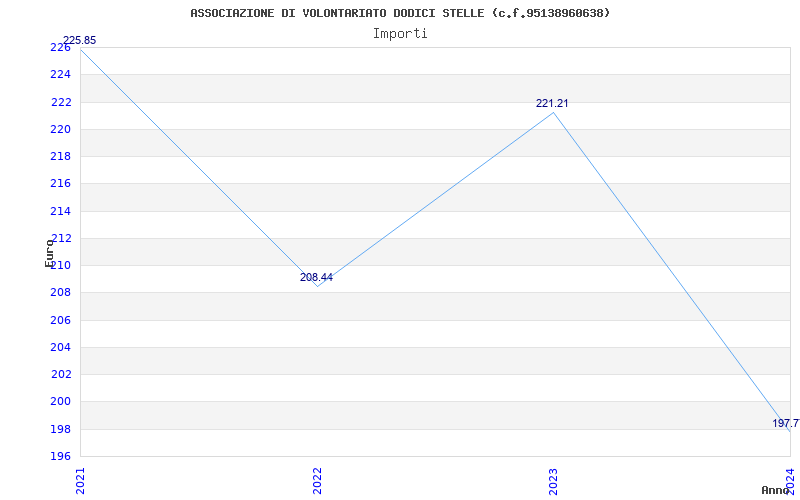
Task: Click the 208.44 data label
Action: coord(316,278)
